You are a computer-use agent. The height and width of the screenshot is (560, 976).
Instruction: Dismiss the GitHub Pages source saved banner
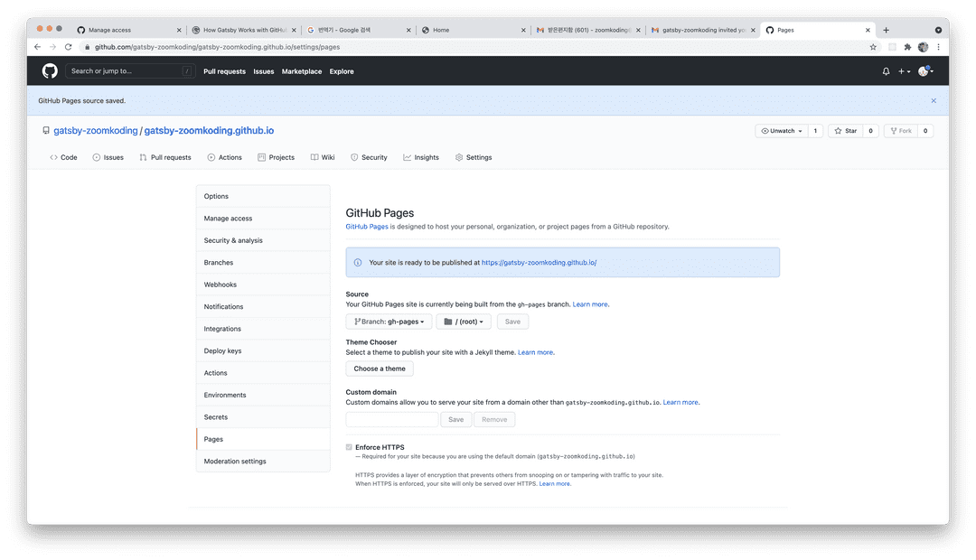coord(933,101)
